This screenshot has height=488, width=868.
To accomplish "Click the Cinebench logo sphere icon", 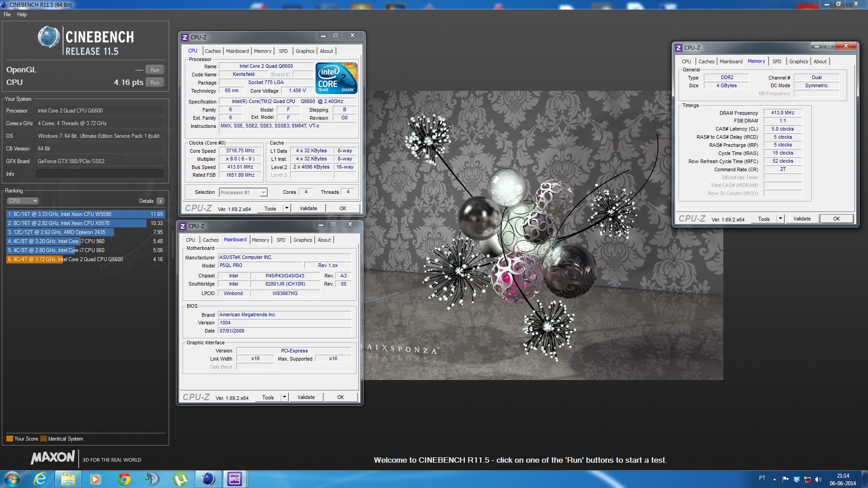I will [x=49, y=37].
